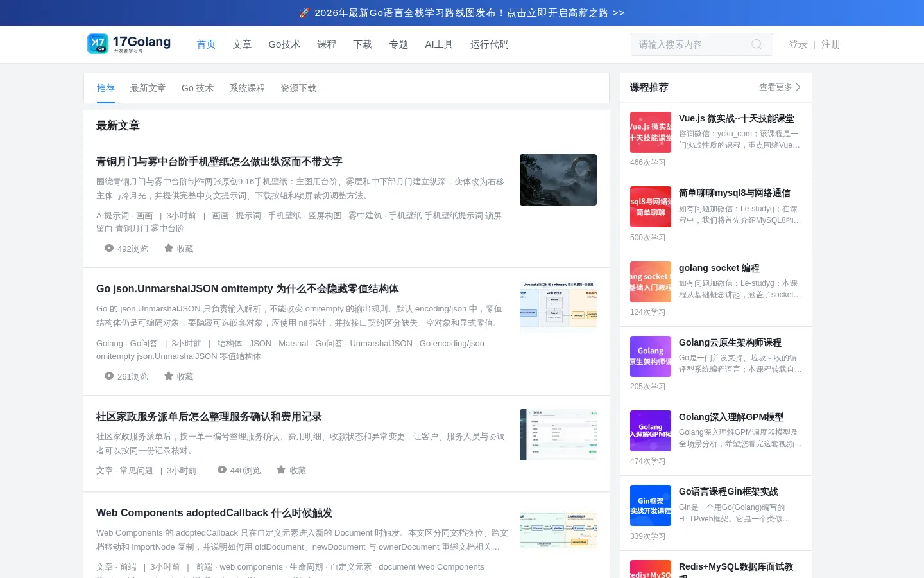Open the 首页 navigation item
The height and width of the screenshot is (578, 924).
coord(206,44)
